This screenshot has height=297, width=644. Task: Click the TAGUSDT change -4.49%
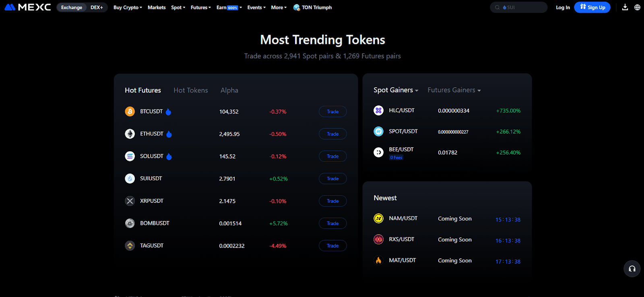(x=278, y=246)
